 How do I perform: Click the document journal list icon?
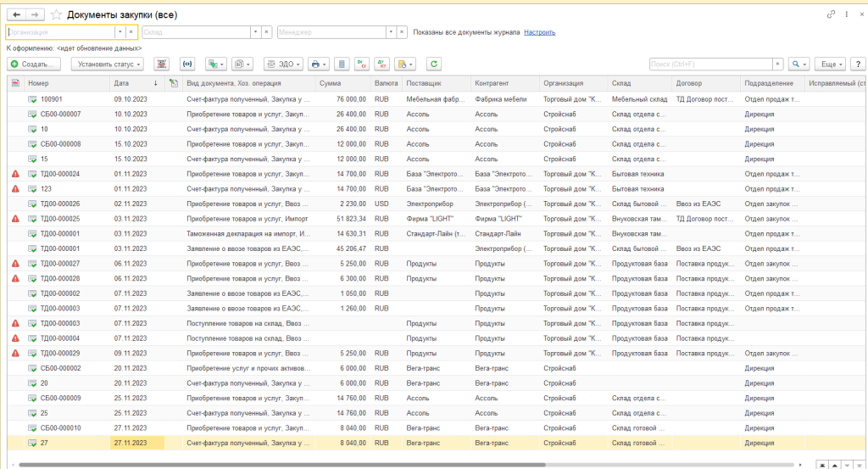point(341,64)
